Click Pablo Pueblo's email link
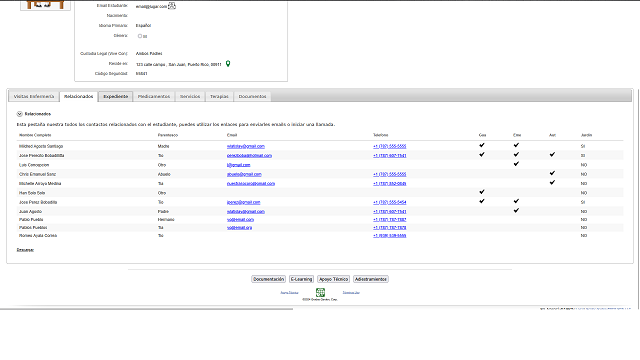The width and height of the screenshot is (640, 360). (x=240, y=220)
